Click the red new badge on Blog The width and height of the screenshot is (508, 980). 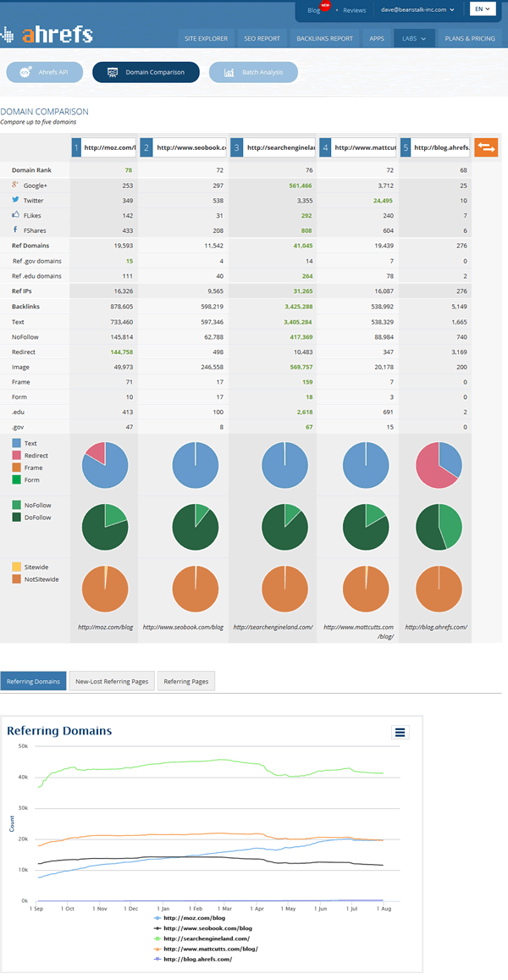(325, 5)
